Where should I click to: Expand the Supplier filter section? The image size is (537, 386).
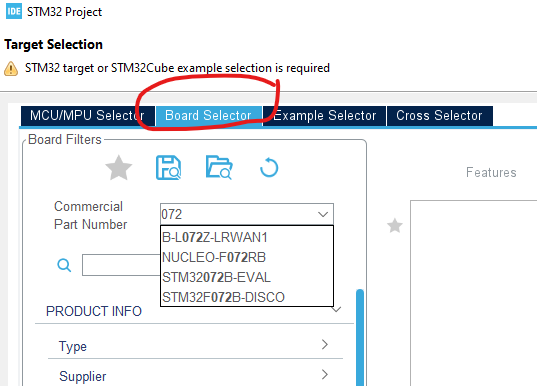point(195,375)
